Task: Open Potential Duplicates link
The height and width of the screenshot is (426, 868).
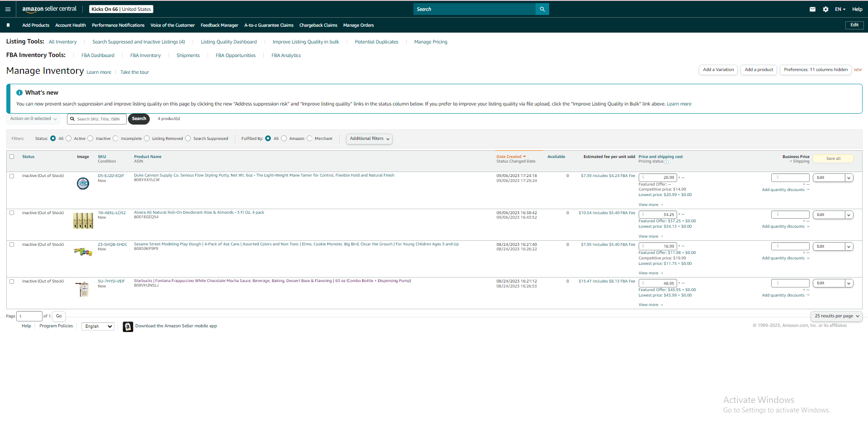Action: pyautogui.click(x=376, y=42)
